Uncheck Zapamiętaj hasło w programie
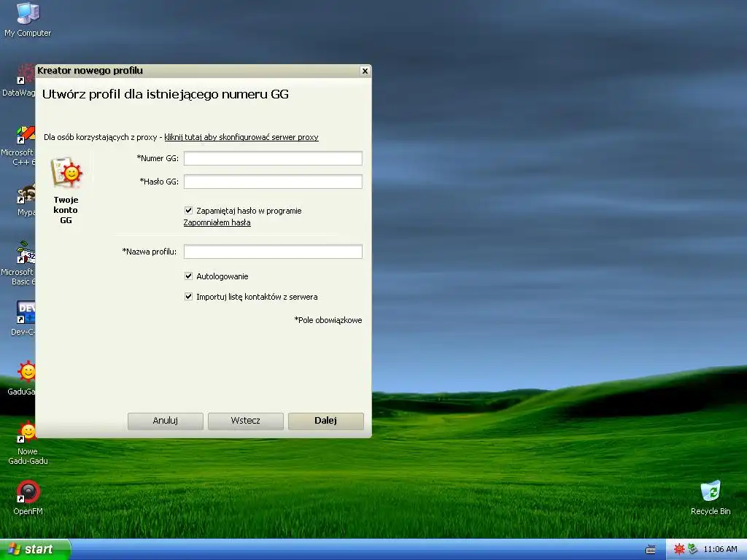Viewport: 747px width, 560px height. coord(189,211)
